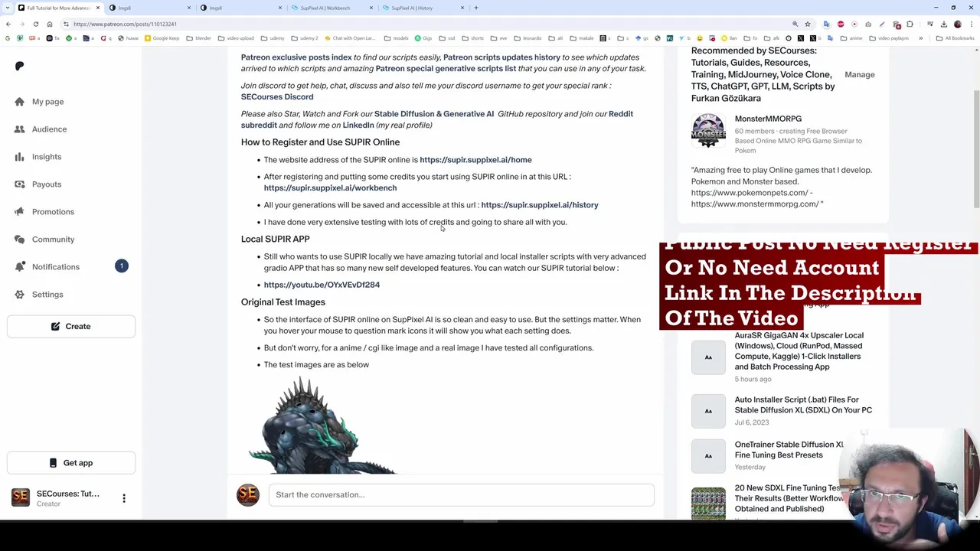Click the SDXL fine tuning tests thumbnail

(708, 504)
